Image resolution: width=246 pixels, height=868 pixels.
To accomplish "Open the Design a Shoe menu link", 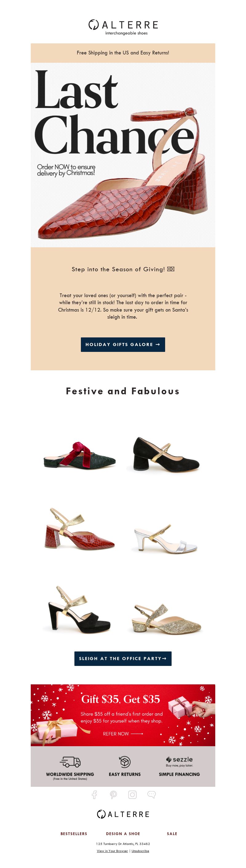I will coord(123,834).
